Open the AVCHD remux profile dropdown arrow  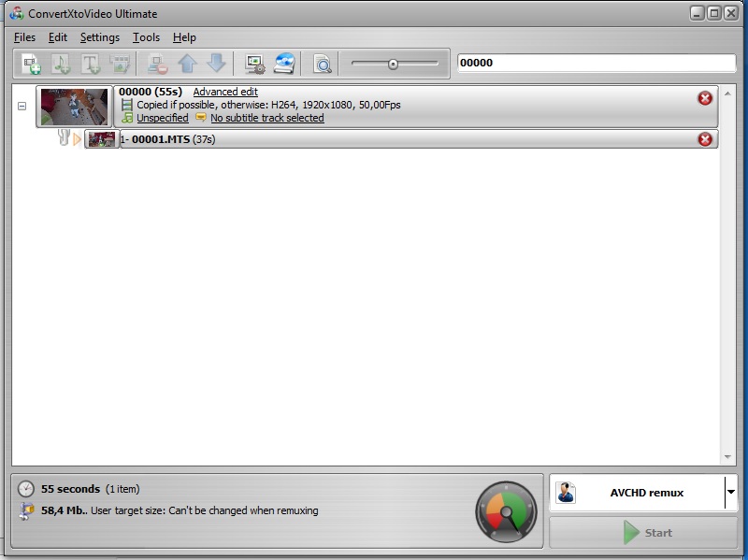730,493
